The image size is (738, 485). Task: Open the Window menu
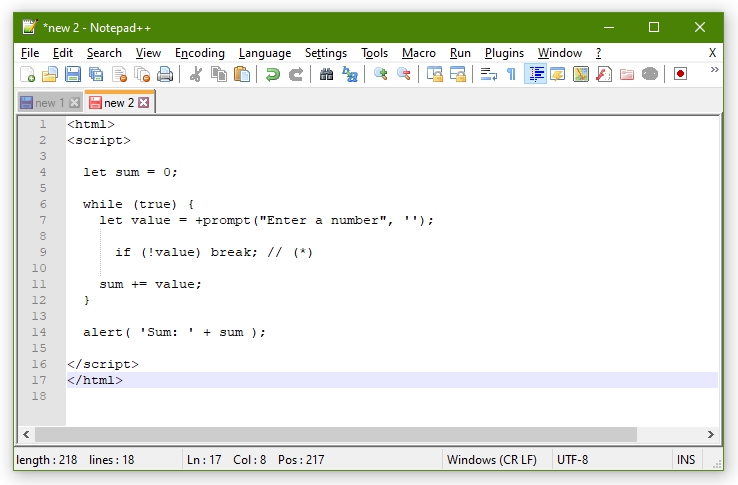click(560, 53)
